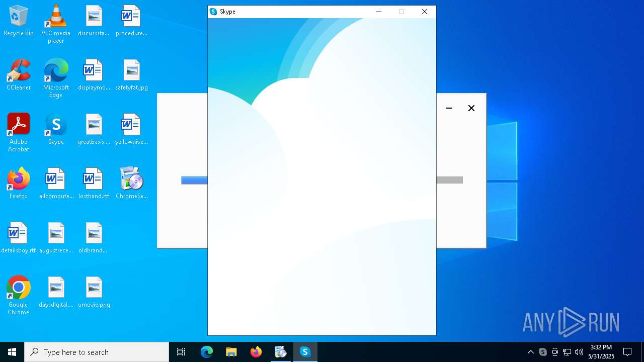Open Edge from the taskbar
644x362 pixels.
point(207,352)
